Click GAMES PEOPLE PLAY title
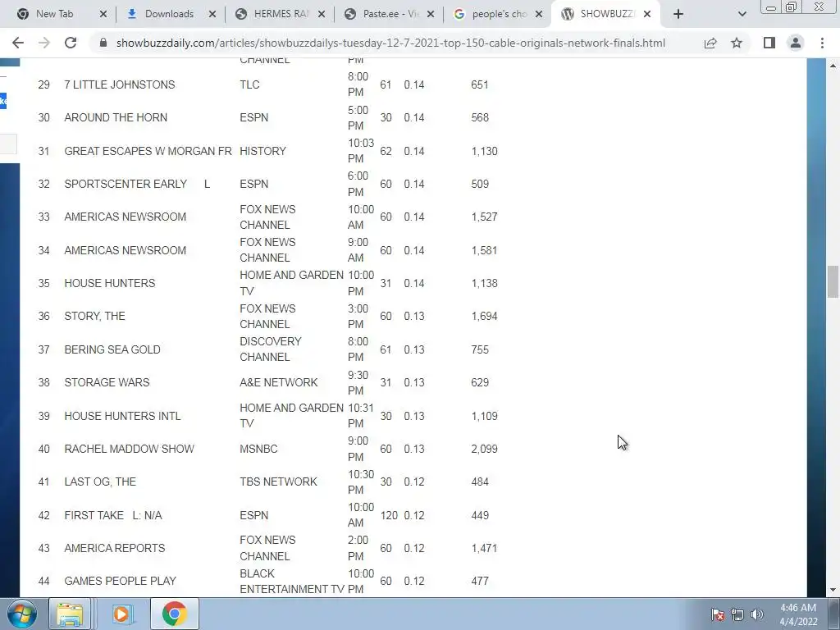Viewport: 840px width, 630px height. tap(120, 582)
